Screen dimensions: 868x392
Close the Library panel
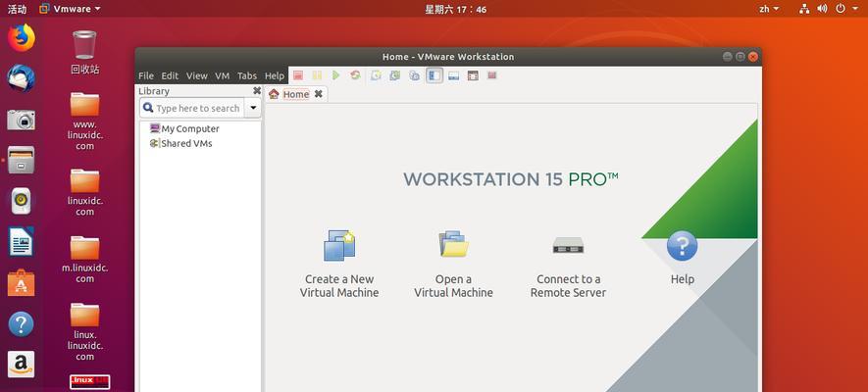coord(257,91)
